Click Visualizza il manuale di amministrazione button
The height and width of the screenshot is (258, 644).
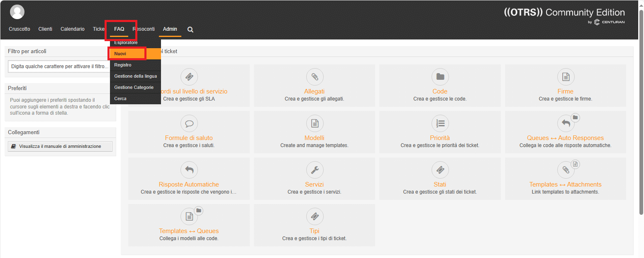click(60, 146)
